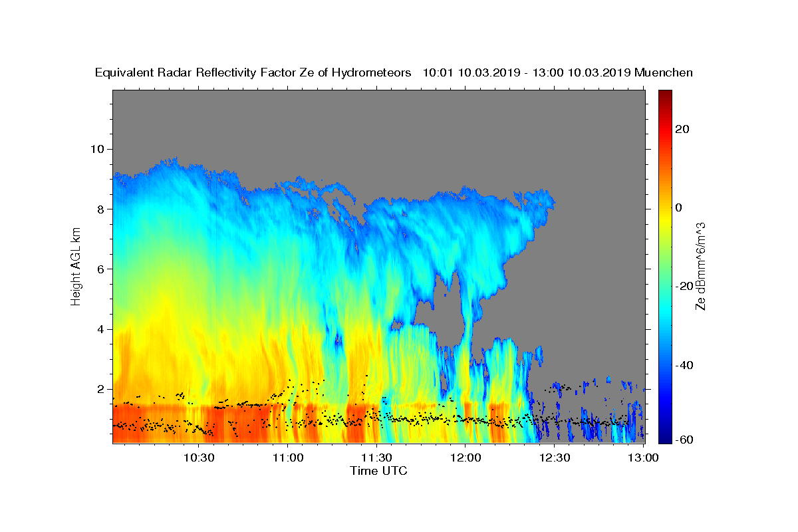Click the 'Ze dBmm^6/m^3' colorbar unit label

(x=700, y=266)
